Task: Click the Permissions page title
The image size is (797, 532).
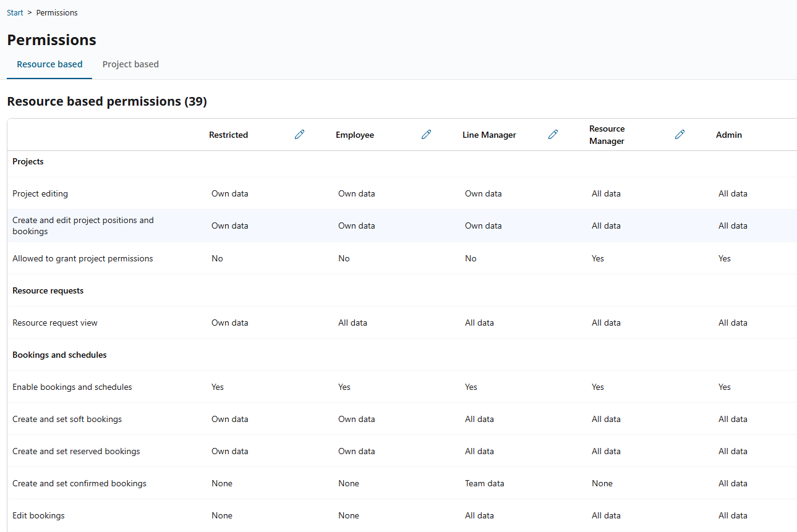Action: tap(52, 40)
